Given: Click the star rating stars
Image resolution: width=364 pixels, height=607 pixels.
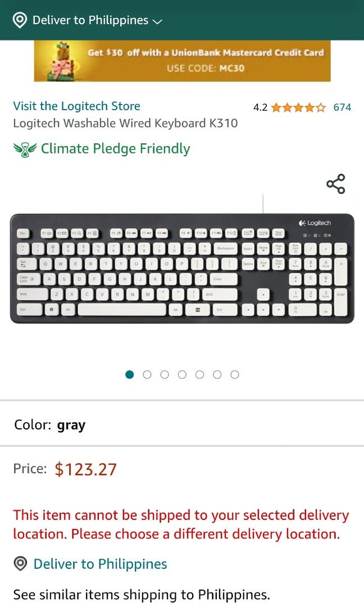Looking at the screenshot, I should point(298,107).
